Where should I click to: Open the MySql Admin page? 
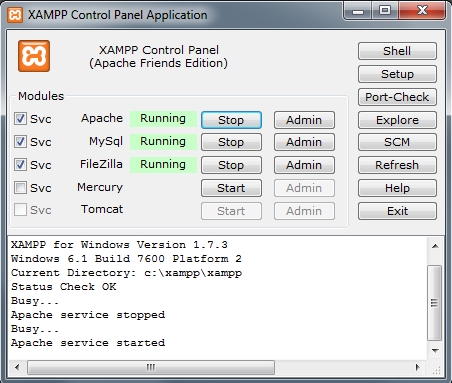(304, 142)
